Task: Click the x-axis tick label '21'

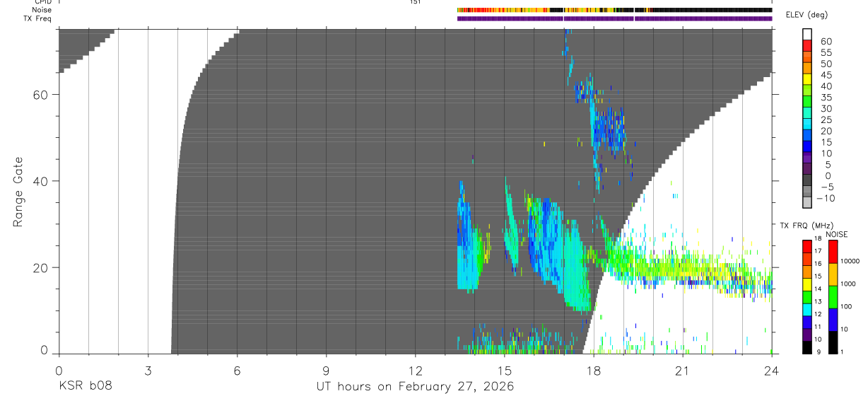Action: coord(682,370)
